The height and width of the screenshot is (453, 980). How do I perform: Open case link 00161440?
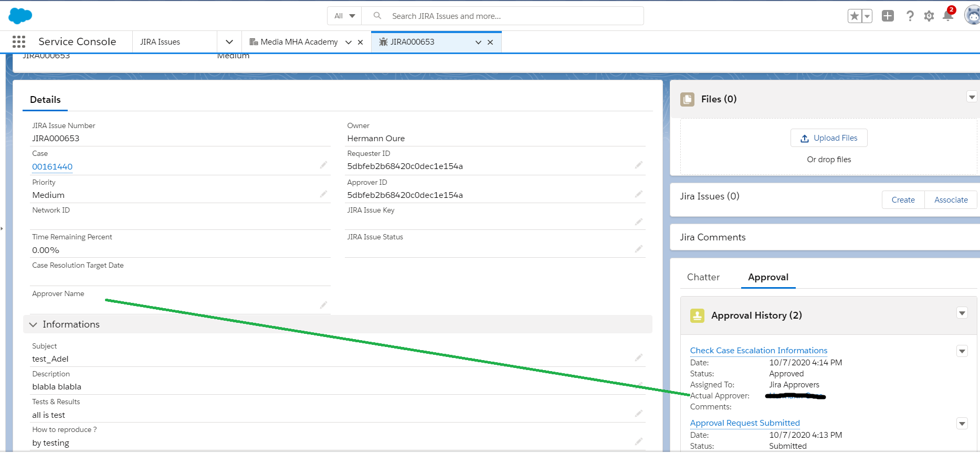tap(52, 167)
